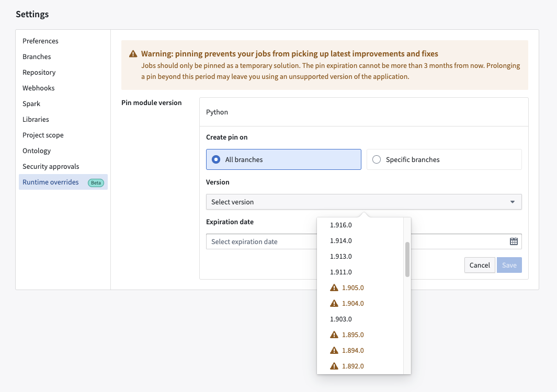This screenshot has height=392, width=557.
Task: Click the Save button
Action: point(509,265)
